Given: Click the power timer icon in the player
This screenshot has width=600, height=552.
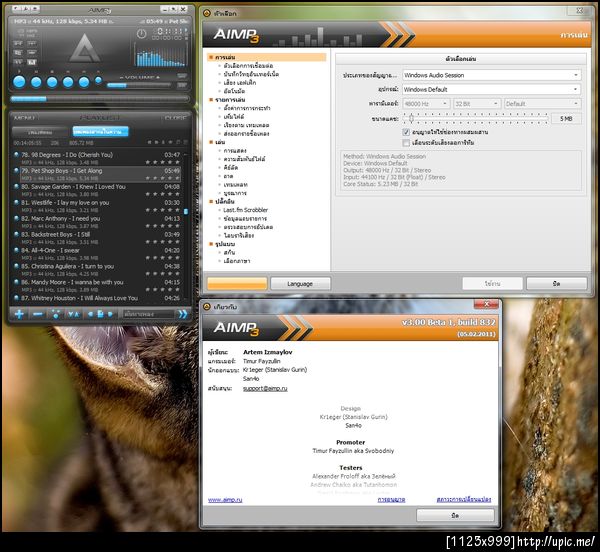Looking at the screenshot, I should [x=142, y=34].
